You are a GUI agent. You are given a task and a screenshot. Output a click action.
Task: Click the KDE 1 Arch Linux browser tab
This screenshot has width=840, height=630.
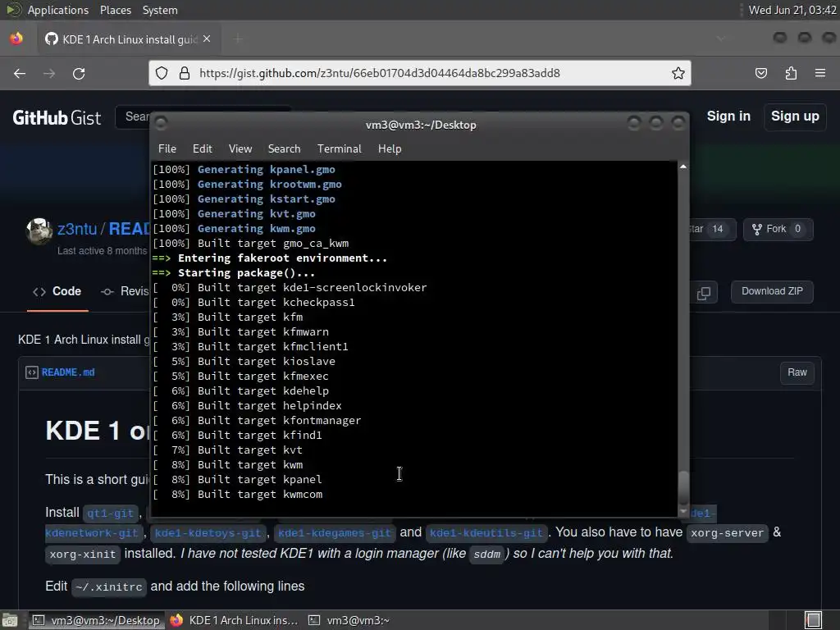(129, 39)
